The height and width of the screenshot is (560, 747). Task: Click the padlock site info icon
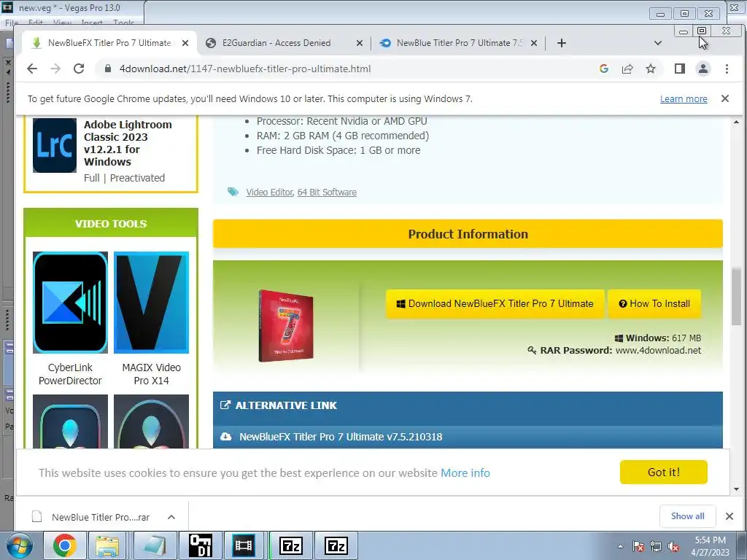(108, 69)
